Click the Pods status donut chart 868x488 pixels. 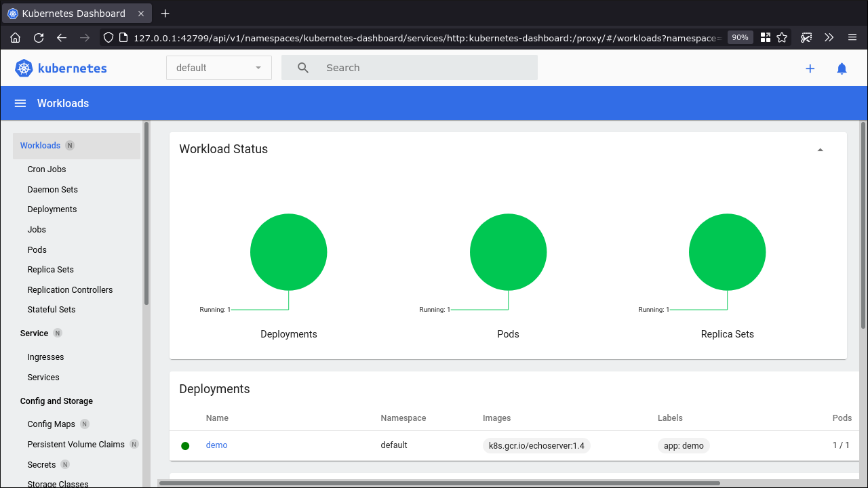click(x=508, y=251)
